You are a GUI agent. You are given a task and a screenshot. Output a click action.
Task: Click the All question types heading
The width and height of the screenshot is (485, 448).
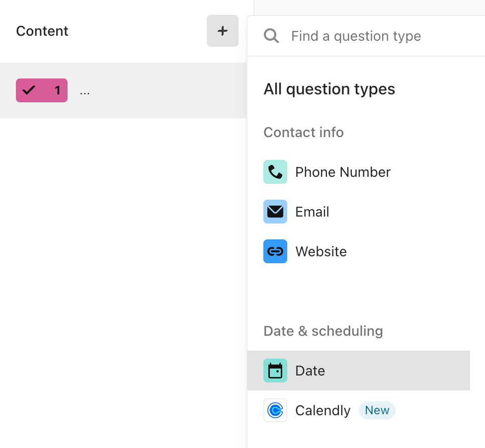click(x=329, y=89)
